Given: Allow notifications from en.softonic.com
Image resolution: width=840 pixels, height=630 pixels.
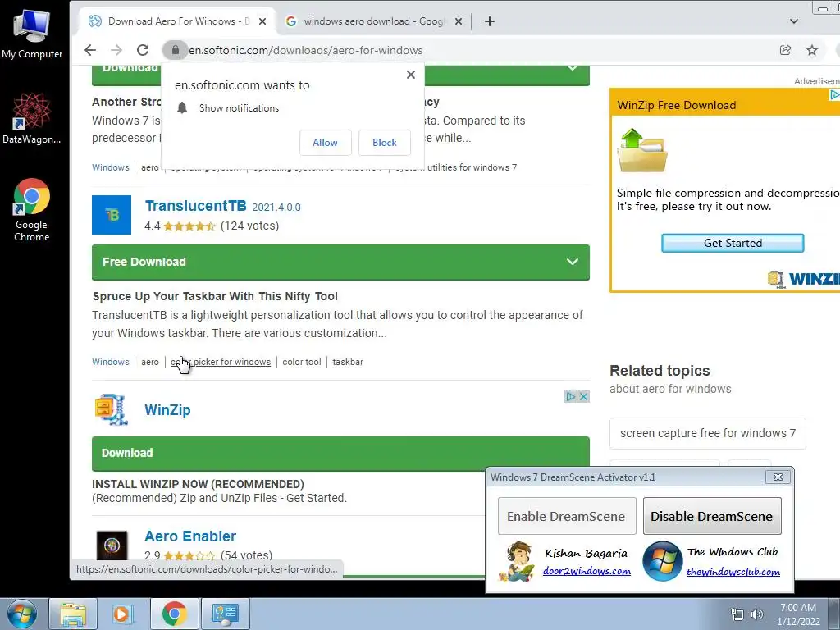Looking at the screenshot, I should point(325,143).
